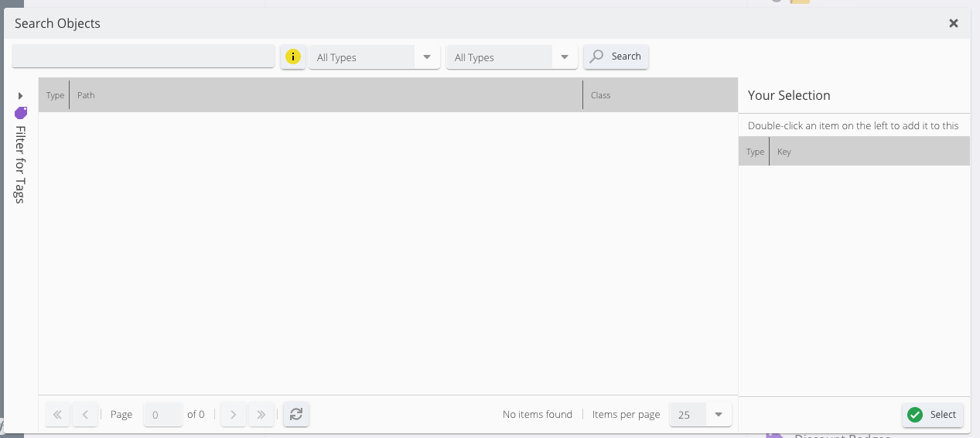Viewport: 980px width, 438px height.
Task: Open the Items per page dropdown
Action: [x=719, y=415]
